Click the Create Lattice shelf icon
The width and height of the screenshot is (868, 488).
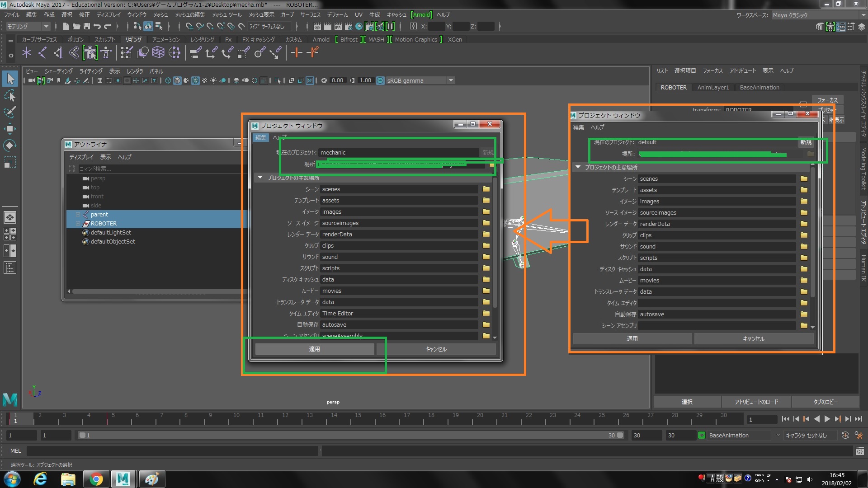point(158,53)
